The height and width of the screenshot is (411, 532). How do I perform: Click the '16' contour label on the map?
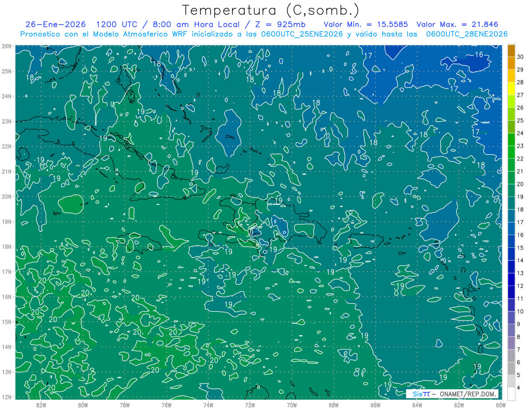point(479,55)
